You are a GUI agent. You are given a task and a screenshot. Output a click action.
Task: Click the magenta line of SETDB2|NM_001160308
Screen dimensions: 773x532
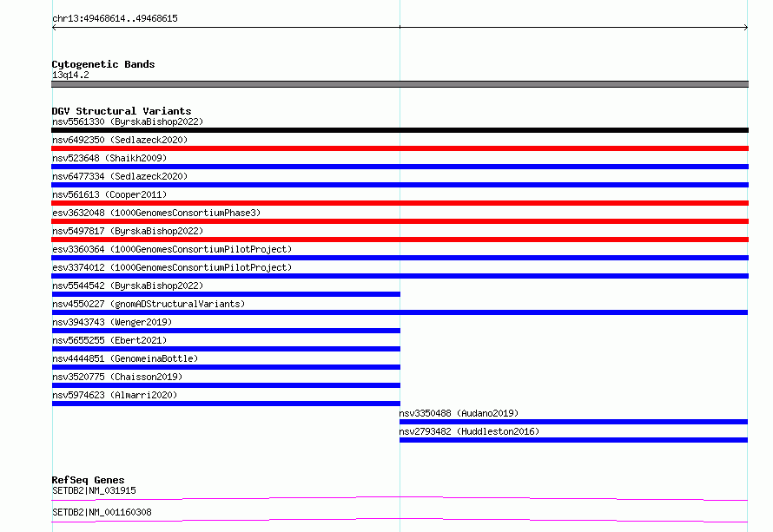click(x=400, y=520)
